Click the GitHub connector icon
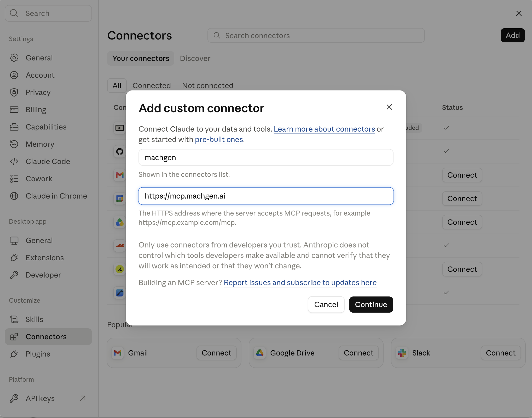Viewport: 532px width, 418px height. coord(120,151)
